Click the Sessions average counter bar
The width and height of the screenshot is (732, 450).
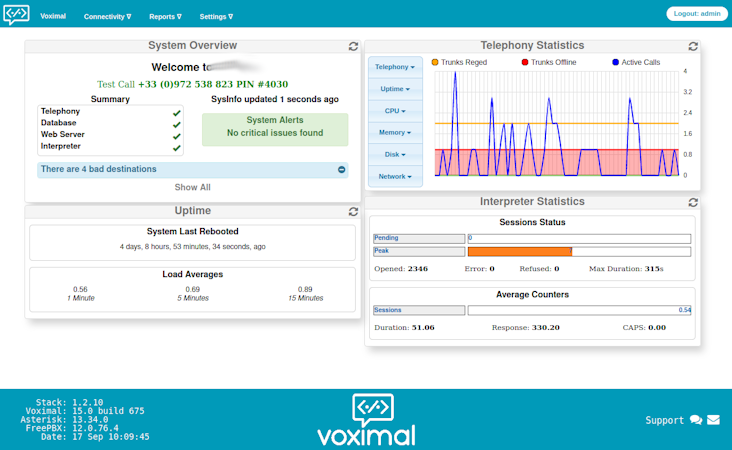coord(579,310)
